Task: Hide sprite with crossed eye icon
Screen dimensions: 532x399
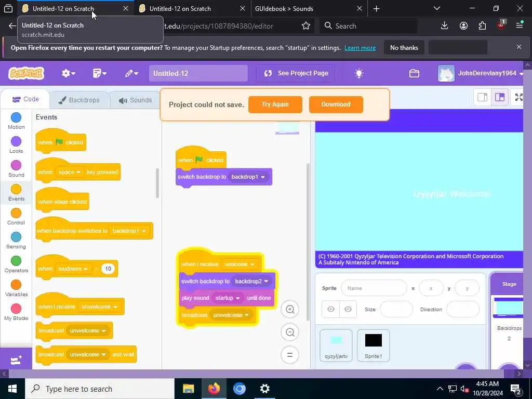Action: pos(348,309)
